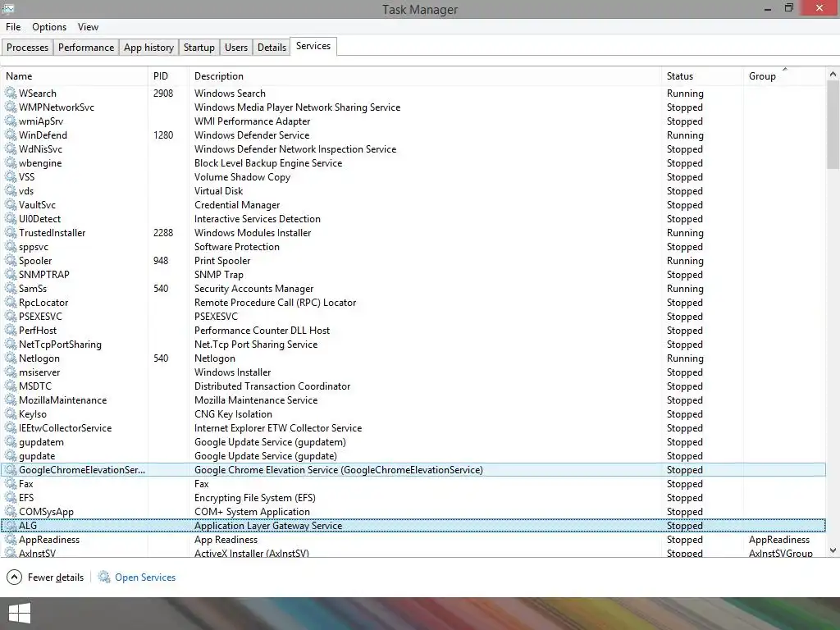
Task: Select the Services tab
Action: tap(313, 46)
